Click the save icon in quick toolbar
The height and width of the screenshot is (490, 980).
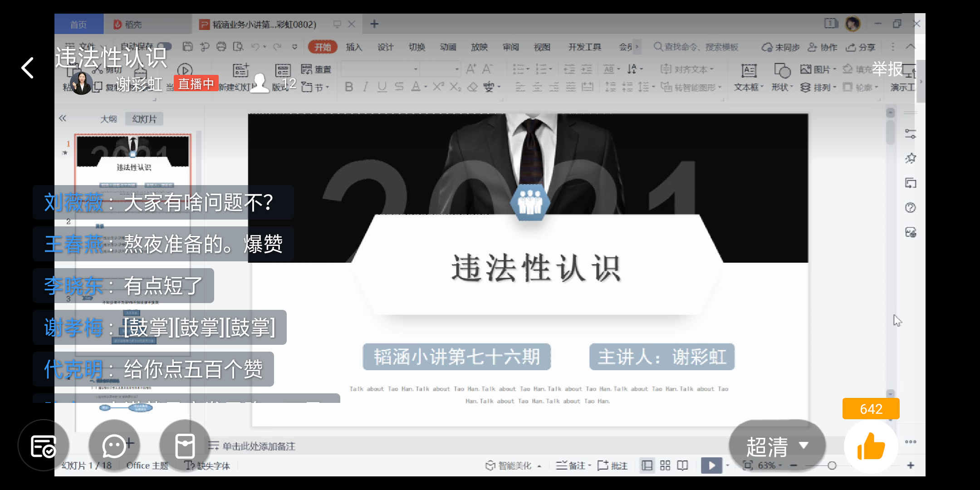click(187, 47)
